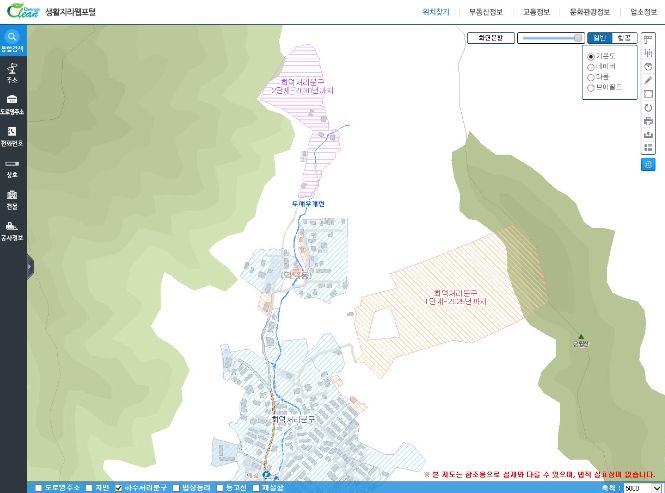Click the map transparency slider handle
The width and height of the screenshot is (665, 493).
[578, 37]
